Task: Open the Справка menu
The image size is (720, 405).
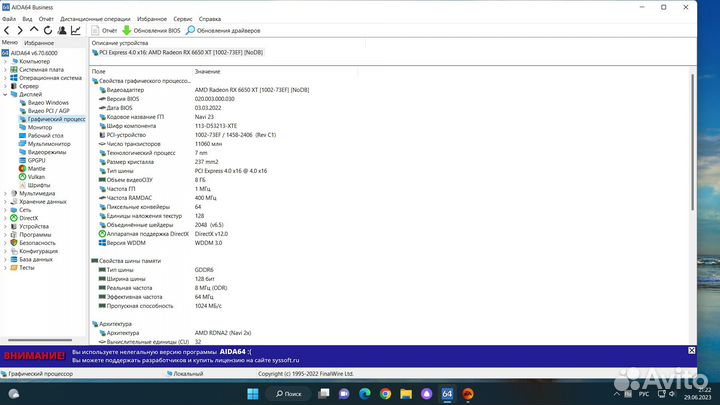Action: (210, 19)
